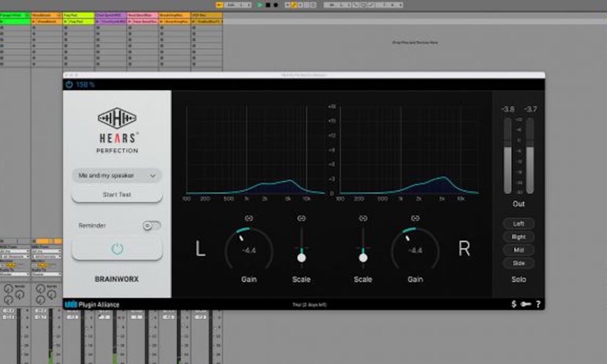Click the -3.8 output level readout

[507, 109]
